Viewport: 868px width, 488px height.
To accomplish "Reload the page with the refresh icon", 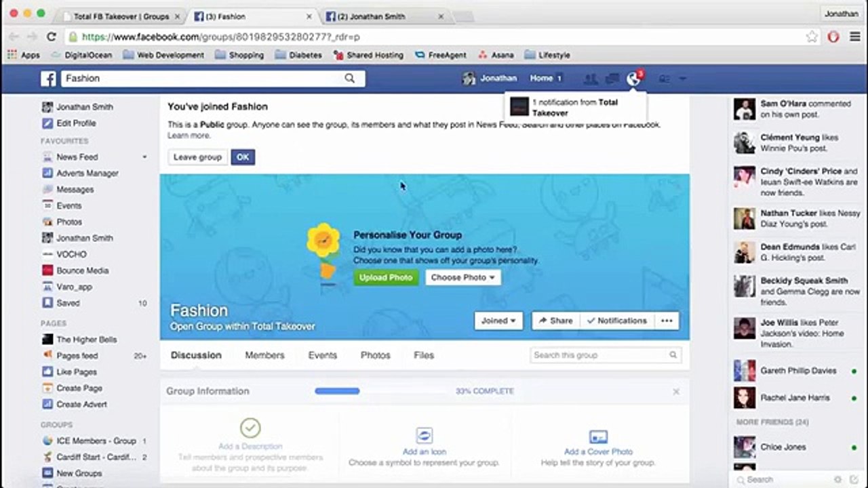I will point(51,37).
